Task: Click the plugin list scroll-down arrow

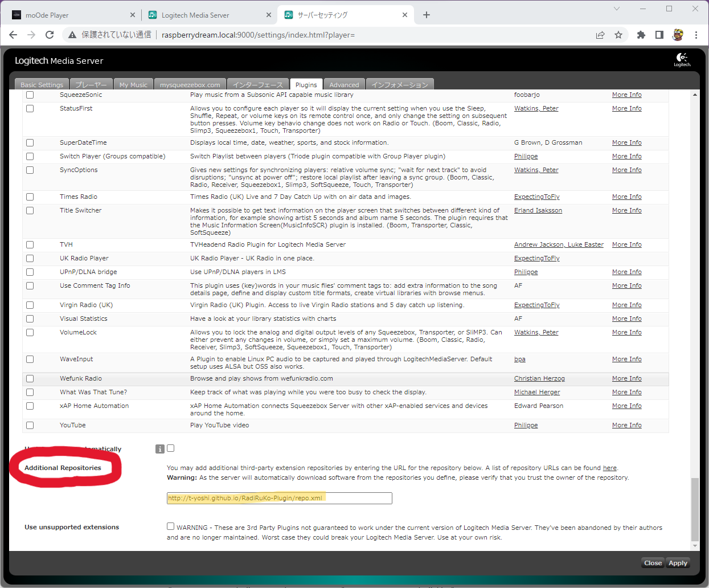Action: [x=695, y=546]
